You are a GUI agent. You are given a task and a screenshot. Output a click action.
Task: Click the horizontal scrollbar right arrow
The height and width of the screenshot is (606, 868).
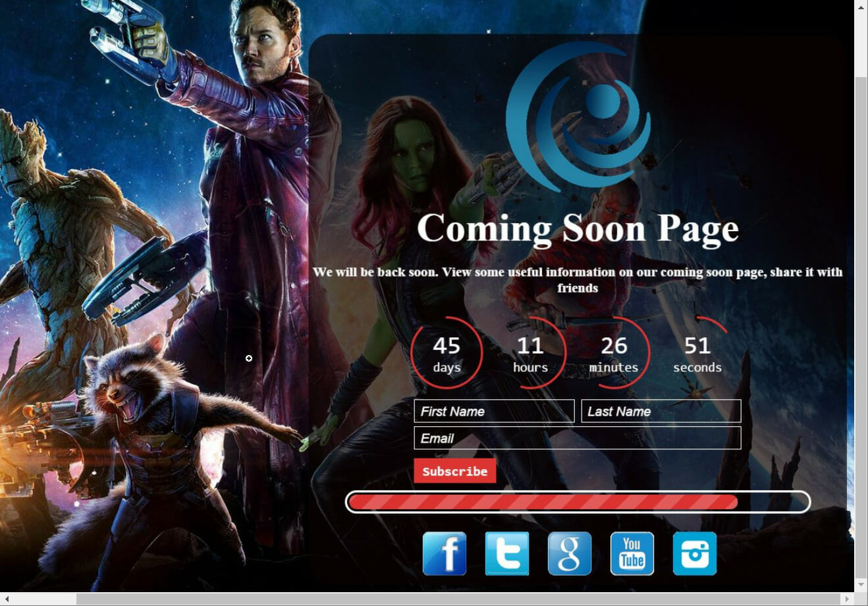pyautogui.click(x=848, y=599)
